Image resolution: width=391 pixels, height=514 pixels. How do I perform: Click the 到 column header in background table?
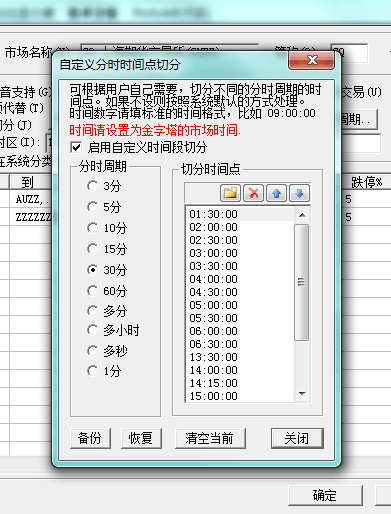pos(30,182)
